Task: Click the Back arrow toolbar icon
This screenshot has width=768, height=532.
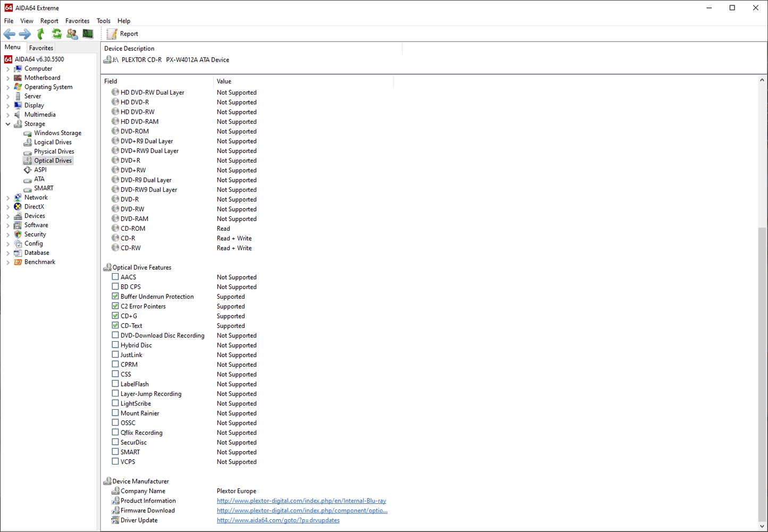Action: pos(10,34)
